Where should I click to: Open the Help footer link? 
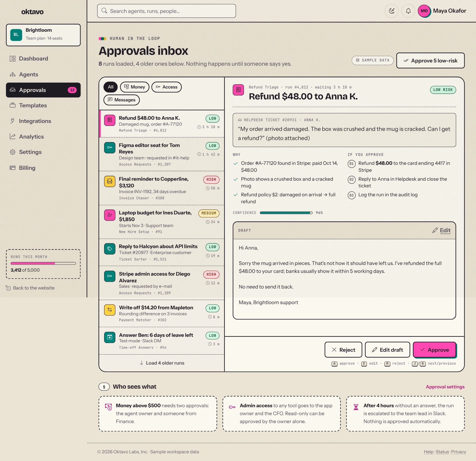point(428,452)
